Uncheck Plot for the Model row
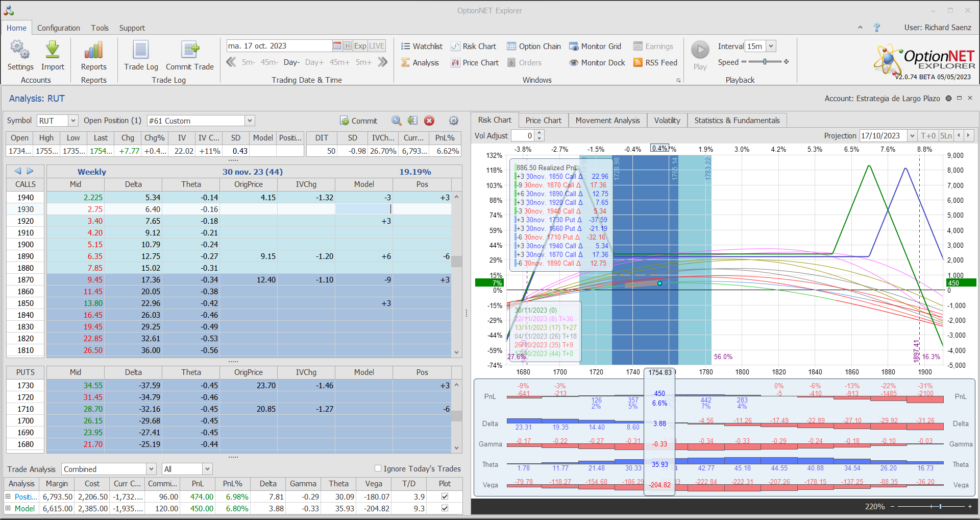 [x=445, y=508]
